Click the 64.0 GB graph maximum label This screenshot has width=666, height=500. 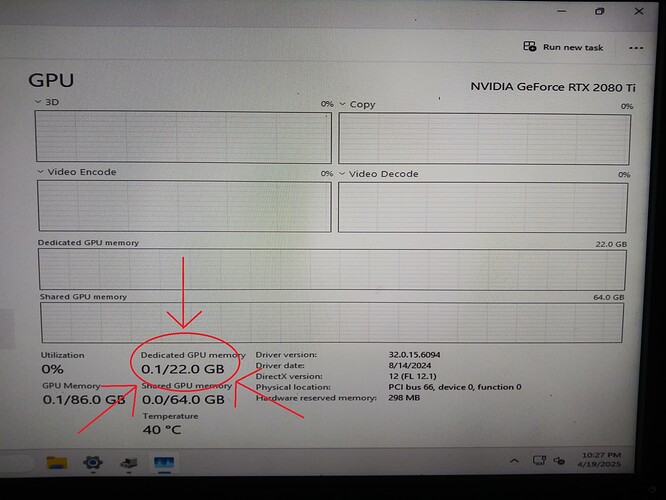click(x=609, y=297)
